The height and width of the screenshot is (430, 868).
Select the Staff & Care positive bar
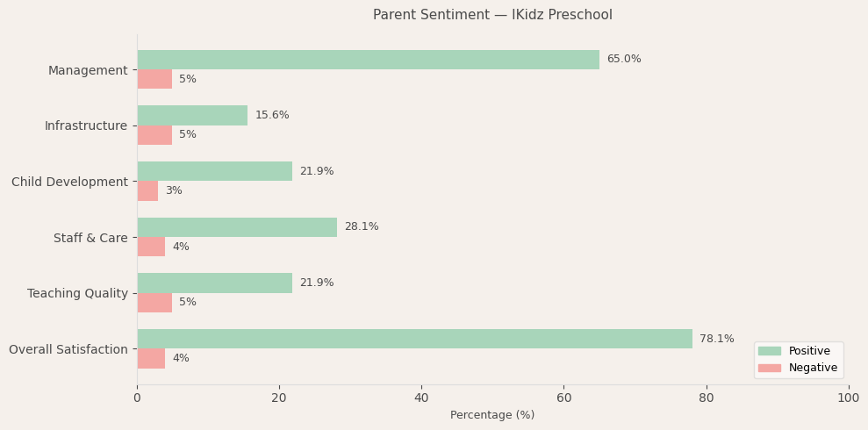(x=237, y=227)
